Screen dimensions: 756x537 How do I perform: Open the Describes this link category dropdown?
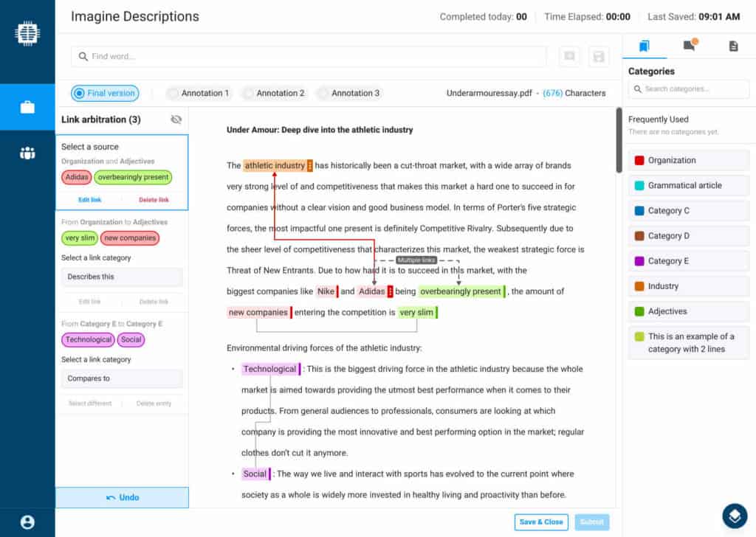[x=121, y=277]
